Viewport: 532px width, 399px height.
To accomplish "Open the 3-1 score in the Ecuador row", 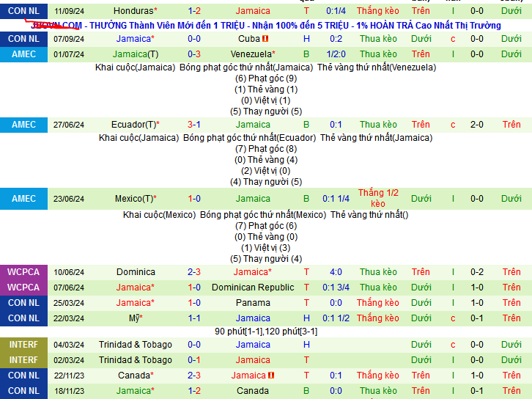I will [x=194, y=125].
